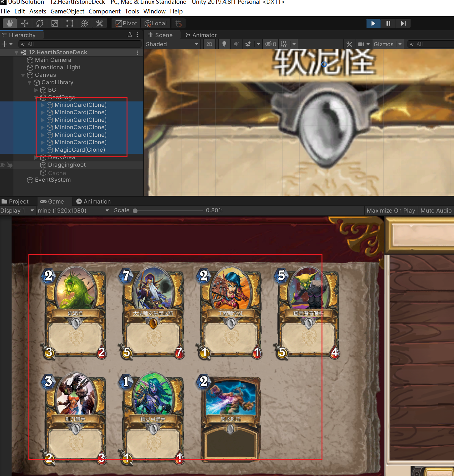Viewport: 454px width, 476px height.
Task: Select the Hand tool in toolbar
Action: pos(10,23)
